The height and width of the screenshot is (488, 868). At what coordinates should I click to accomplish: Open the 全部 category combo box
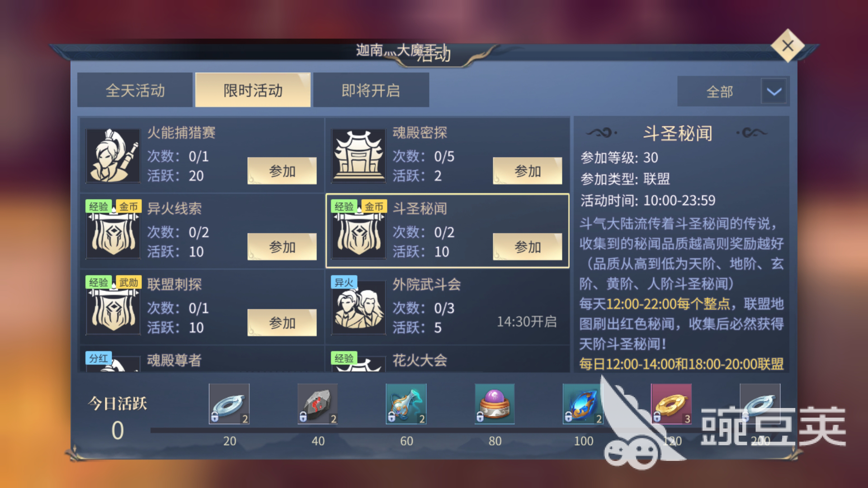point(733,91)
